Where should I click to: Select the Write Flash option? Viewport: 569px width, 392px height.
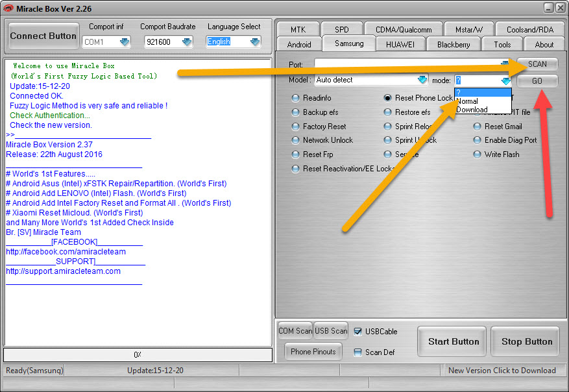[x=477, y=154]
